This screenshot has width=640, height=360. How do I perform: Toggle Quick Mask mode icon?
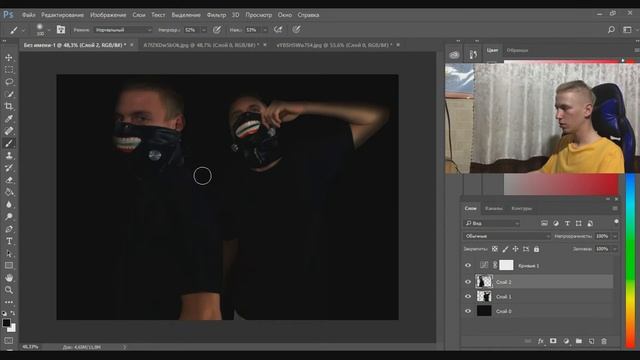coord(9,340)
